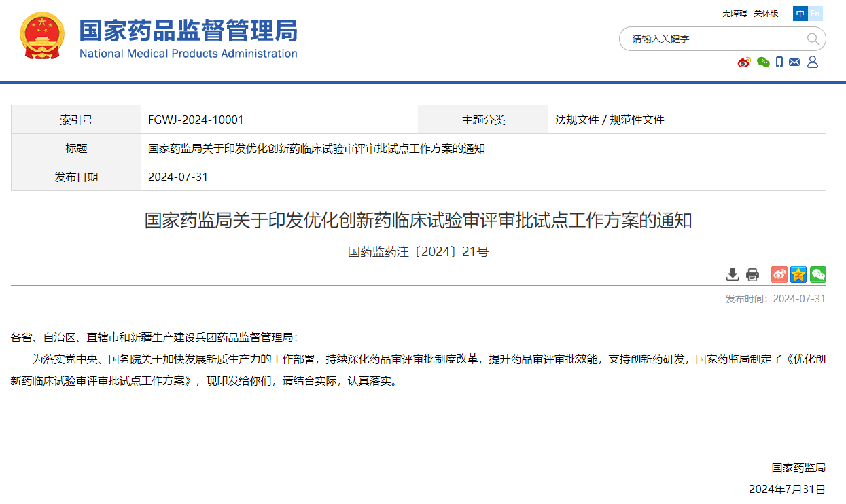Open the 关怀版 care version link
Image resolution: width=846 pixels, height=504 pixels.
click(766, 14)
